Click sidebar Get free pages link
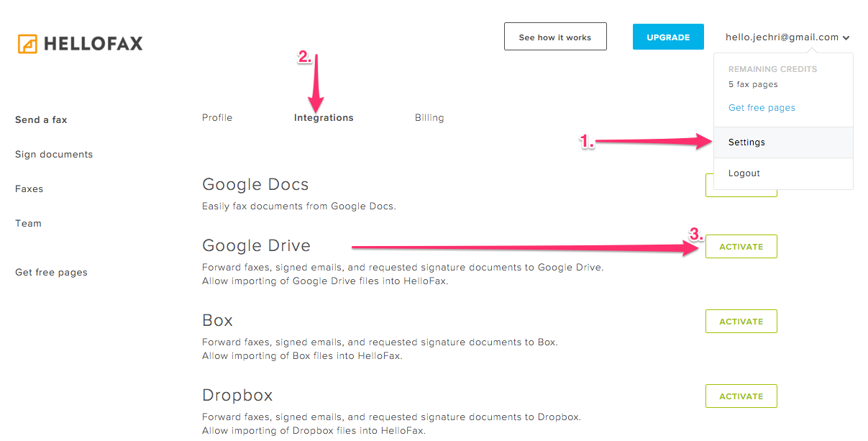 pos(51,272)
